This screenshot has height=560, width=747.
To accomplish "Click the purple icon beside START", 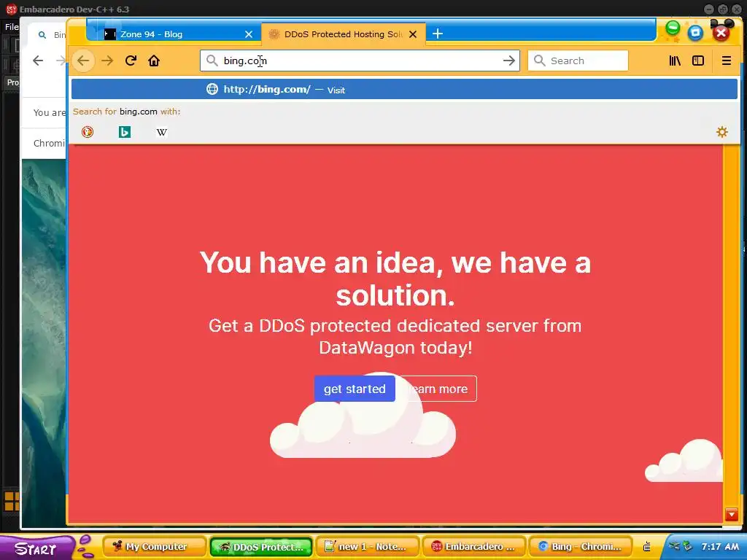I will coord(86,546).
